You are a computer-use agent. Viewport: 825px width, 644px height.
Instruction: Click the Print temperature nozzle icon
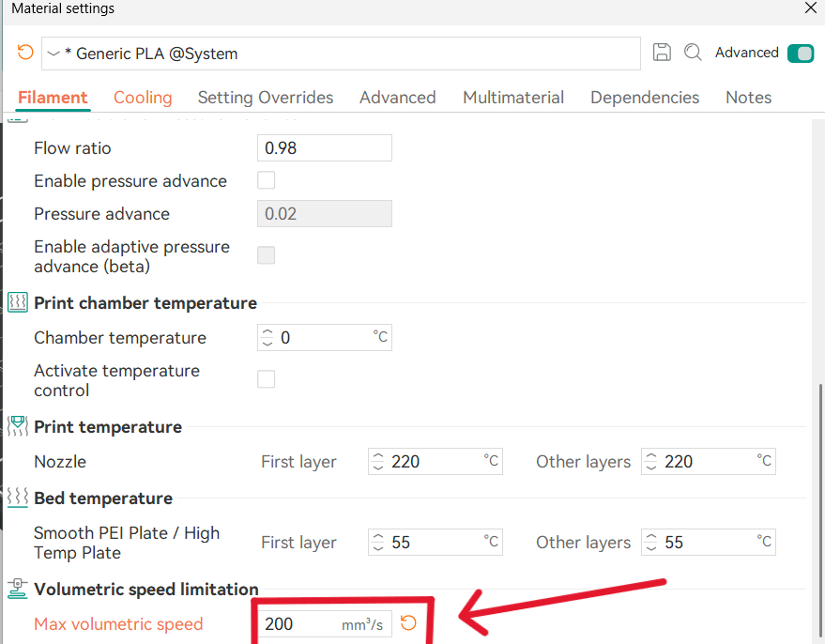click(18, 426)
